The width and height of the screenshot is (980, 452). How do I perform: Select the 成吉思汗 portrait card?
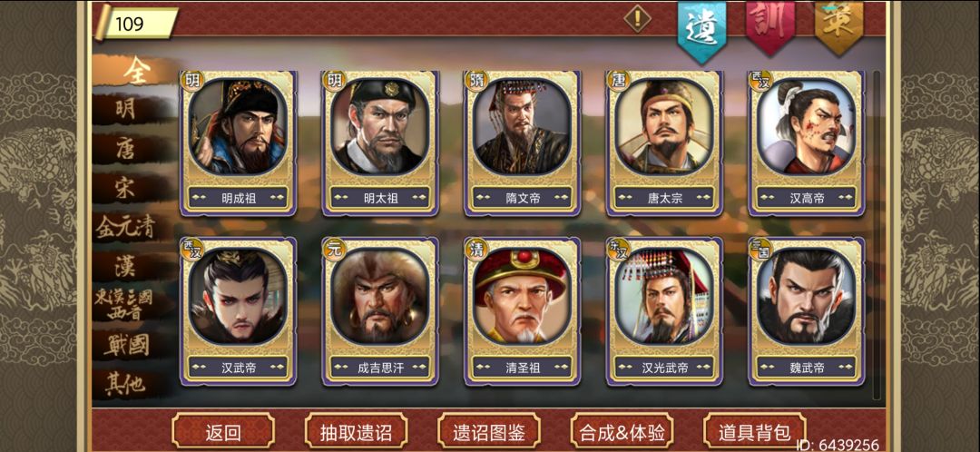tap(380, 311)
